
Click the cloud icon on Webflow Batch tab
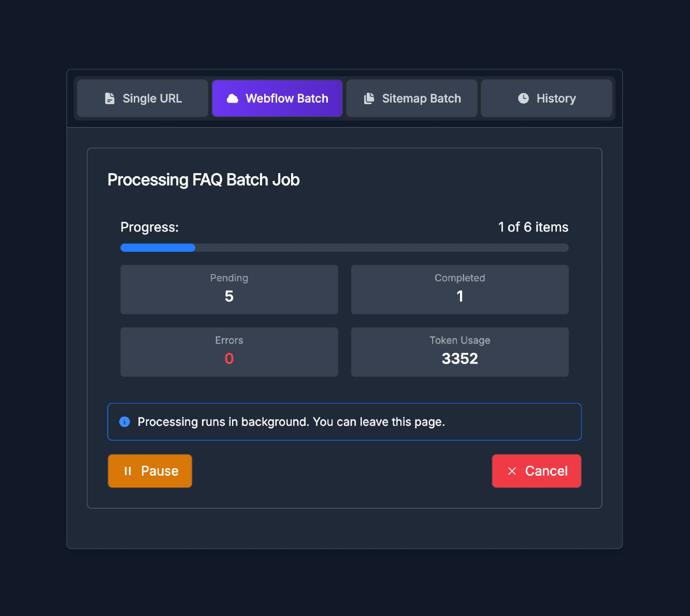tap(233, 98)
